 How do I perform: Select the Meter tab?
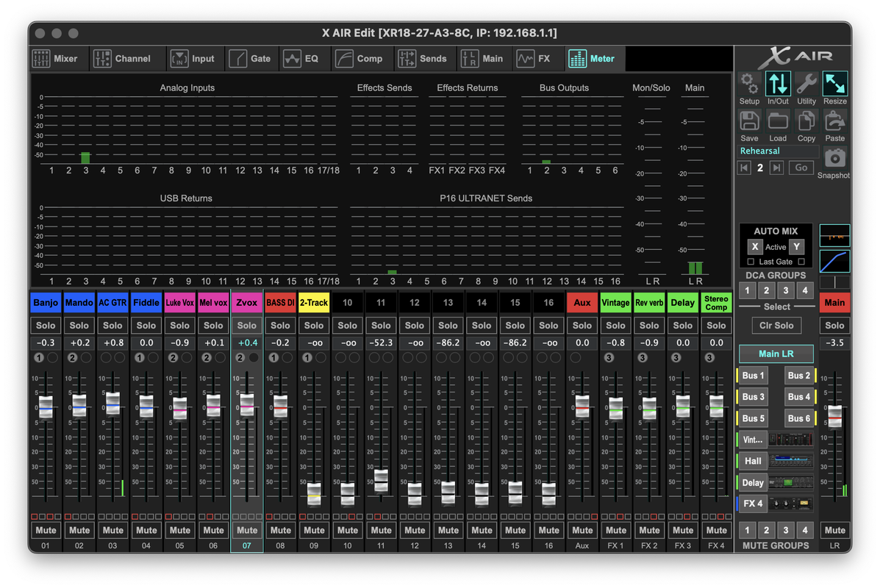tap(594, 58)
